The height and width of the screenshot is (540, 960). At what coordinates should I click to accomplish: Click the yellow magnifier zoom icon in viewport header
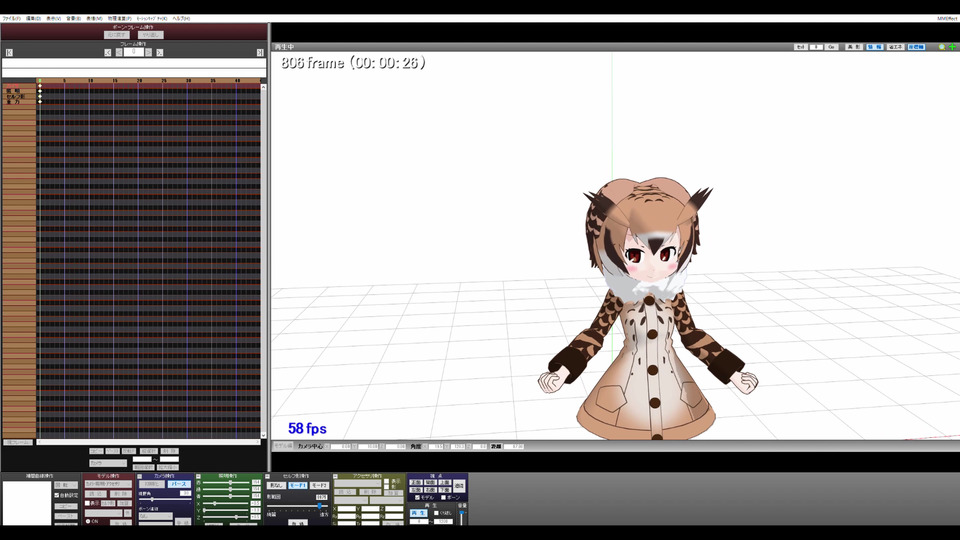(x=942, y=47)
